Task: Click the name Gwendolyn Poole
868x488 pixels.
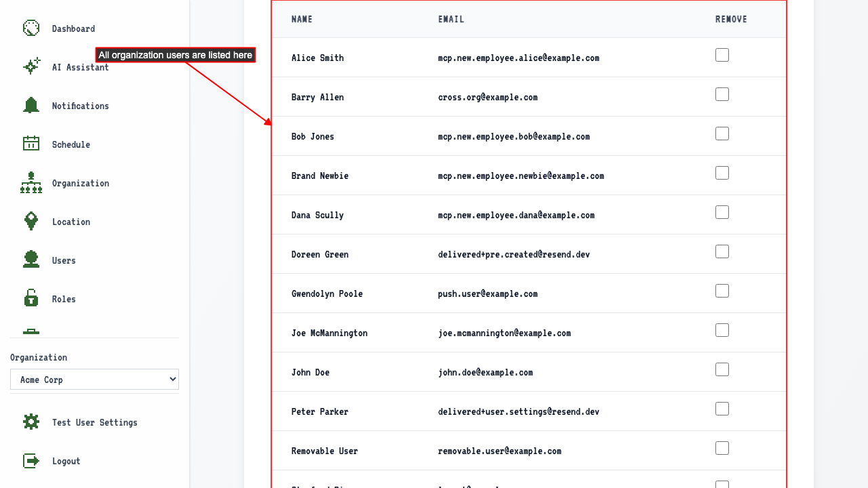Action: 327,293
